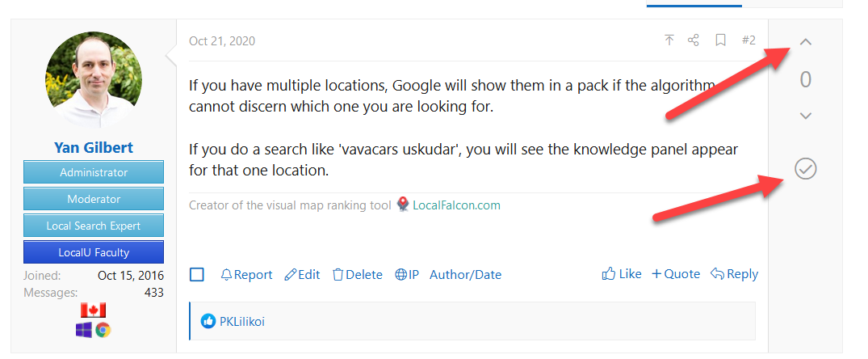Open PKLilikoi's profile from likes
Viewport: 868px width, 359px height.
tap(242, 321)
